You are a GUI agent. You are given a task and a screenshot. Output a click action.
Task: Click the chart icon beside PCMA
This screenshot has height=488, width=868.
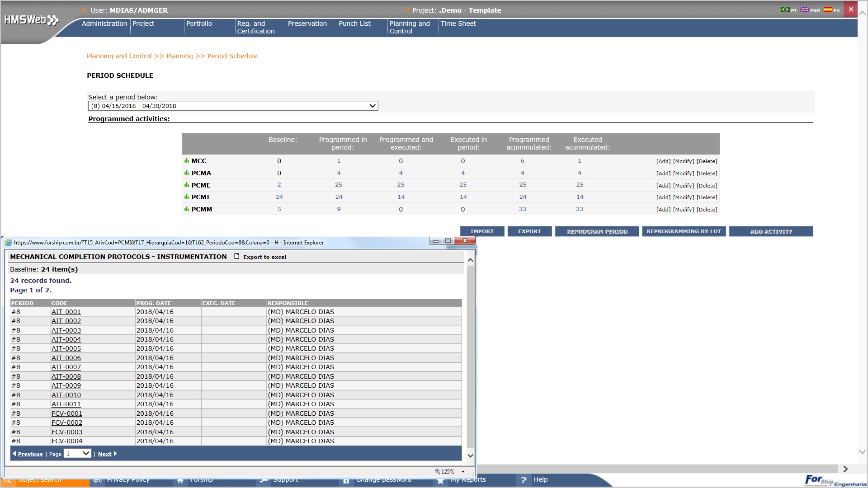point(186,173)
